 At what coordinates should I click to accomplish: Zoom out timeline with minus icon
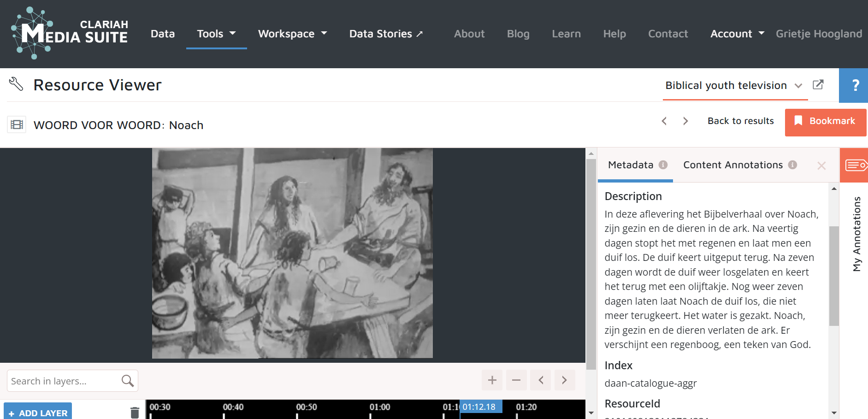(x=516, y=380)
